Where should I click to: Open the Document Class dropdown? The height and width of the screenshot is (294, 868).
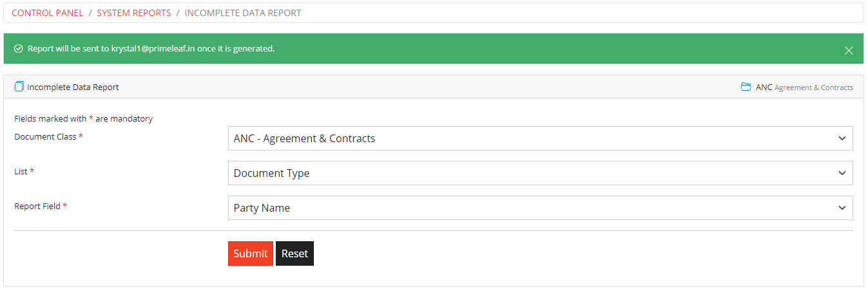(x=540, y=138)
